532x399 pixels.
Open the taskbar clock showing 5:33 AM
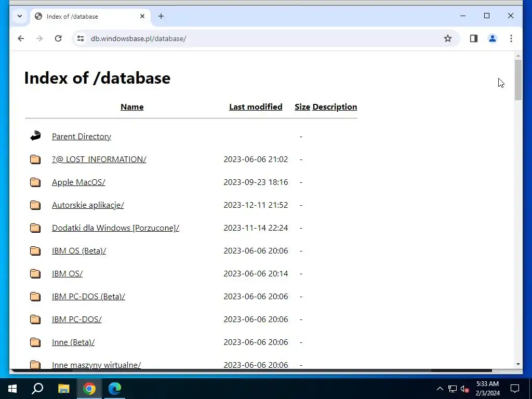coord(487,389)
